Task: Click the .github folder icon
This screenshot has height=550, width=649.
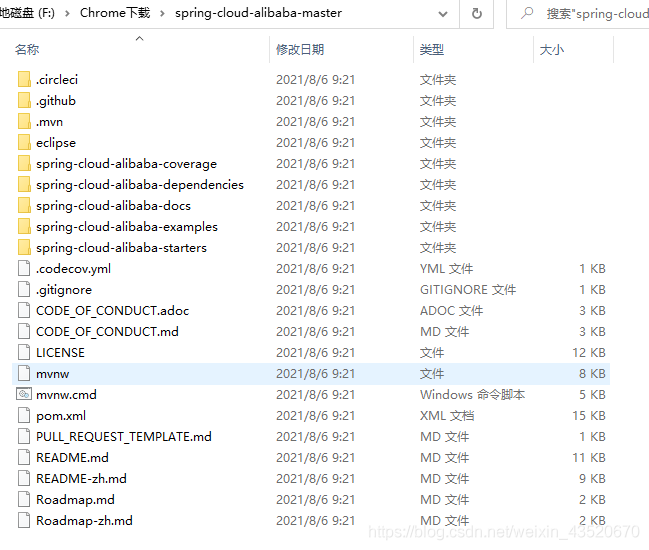Action: 24,101
